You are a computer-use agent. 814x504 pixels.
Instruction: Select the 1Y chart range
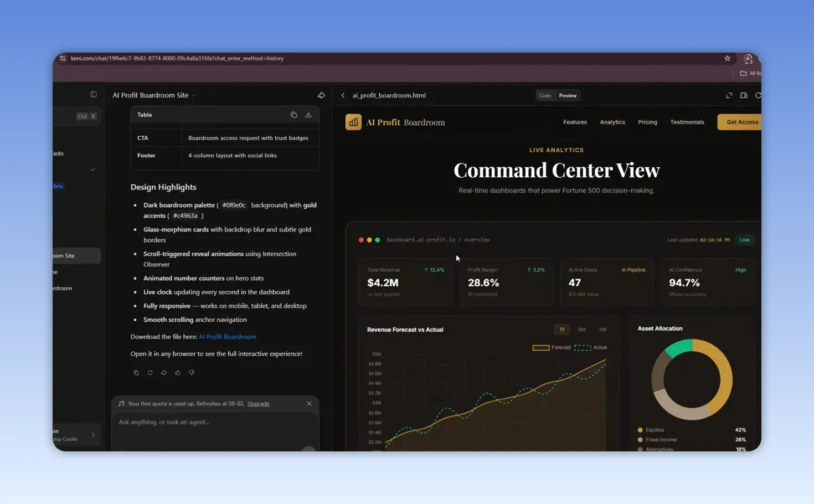562,330
